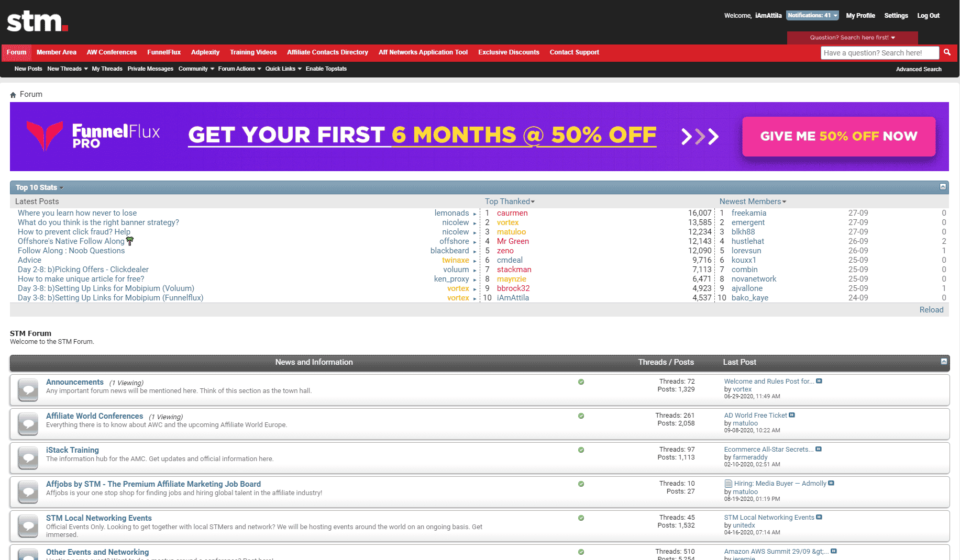Open Notifications: 41 dropdown
Viewport: 960px width, 560px height.
tap(812, 15)
